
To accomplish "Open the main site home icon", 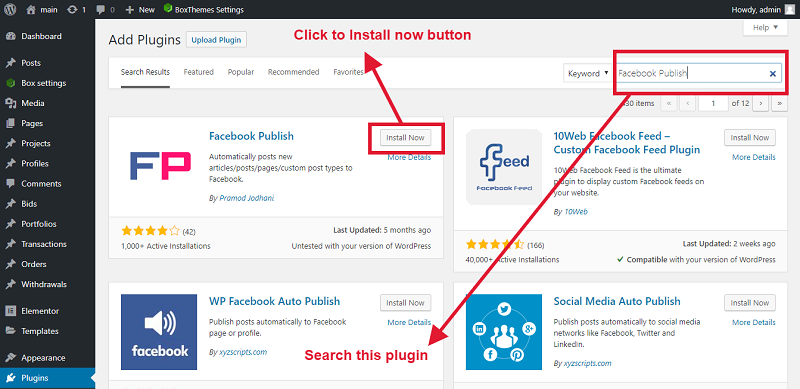I will 31,9.
